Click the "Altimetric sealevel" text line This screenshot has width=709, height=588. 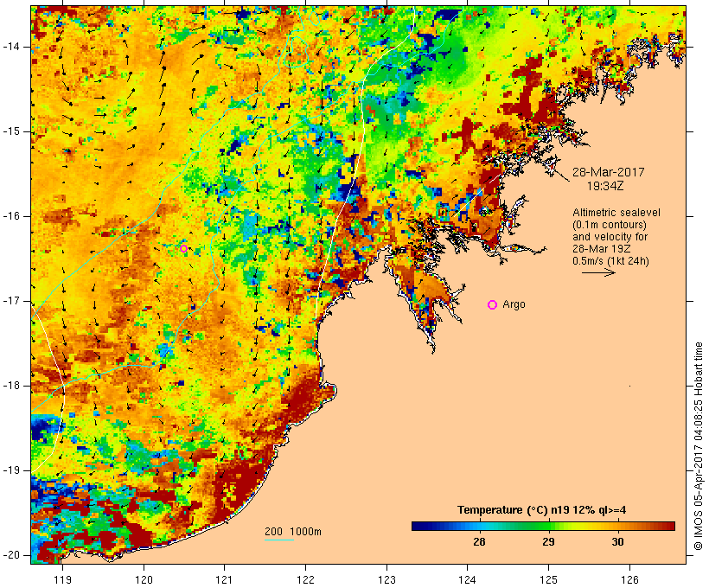tap(616, 213)
